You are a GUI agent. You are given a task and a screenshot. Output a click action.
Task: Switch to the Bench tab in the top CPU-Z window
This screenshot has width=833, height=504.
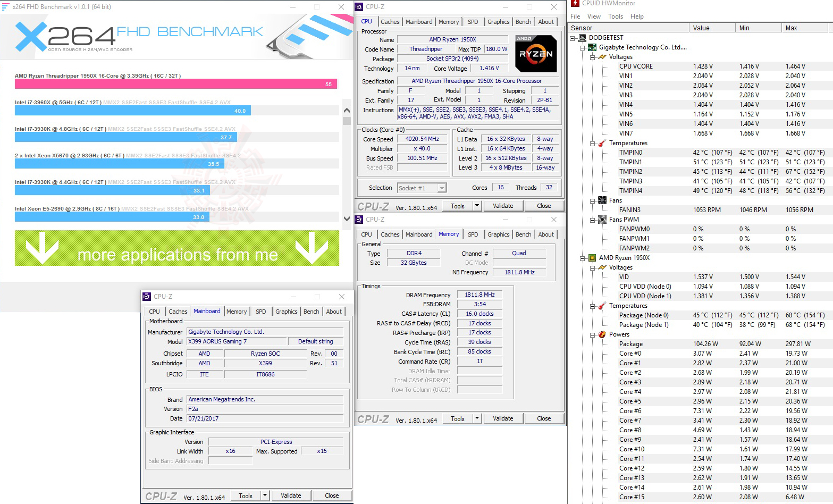523,22
